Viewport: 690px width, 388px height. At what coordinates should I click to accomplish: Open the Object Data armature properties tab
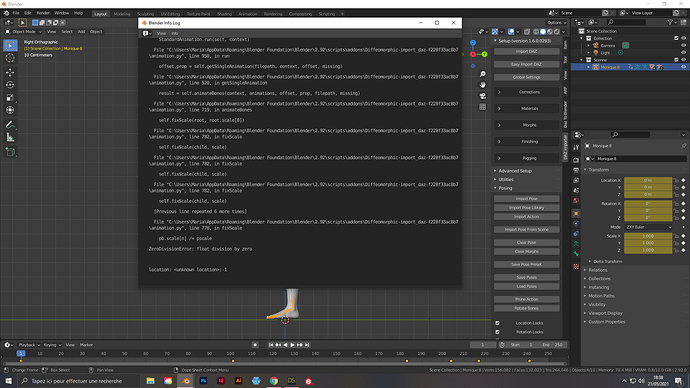point(576,244)
